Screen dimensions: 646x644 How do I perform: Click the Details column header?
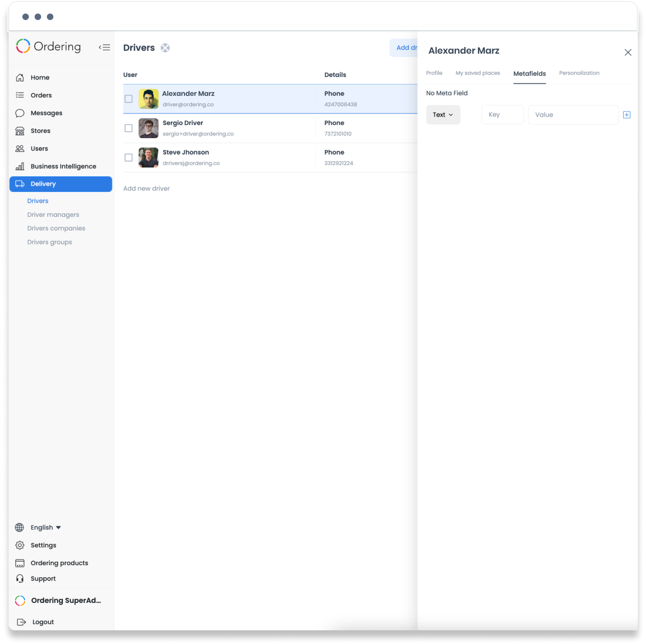click(335, 75)
